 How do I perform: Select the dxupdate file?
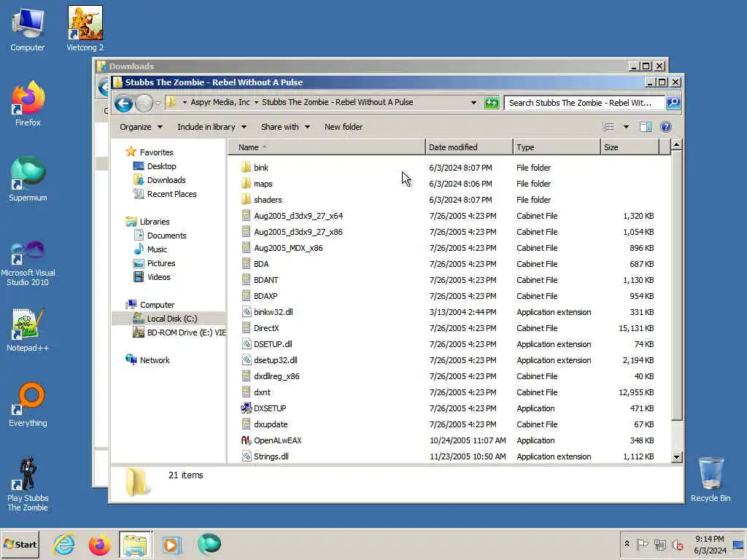pos(271,424)
